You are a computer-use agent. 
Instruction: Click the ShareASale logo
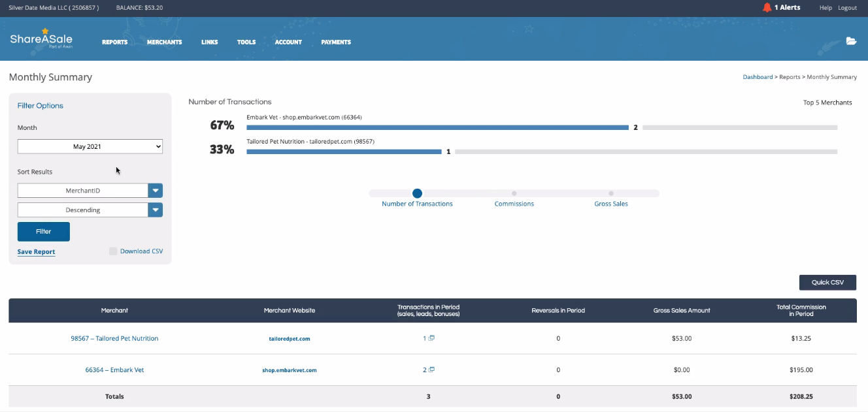point(41,40)
